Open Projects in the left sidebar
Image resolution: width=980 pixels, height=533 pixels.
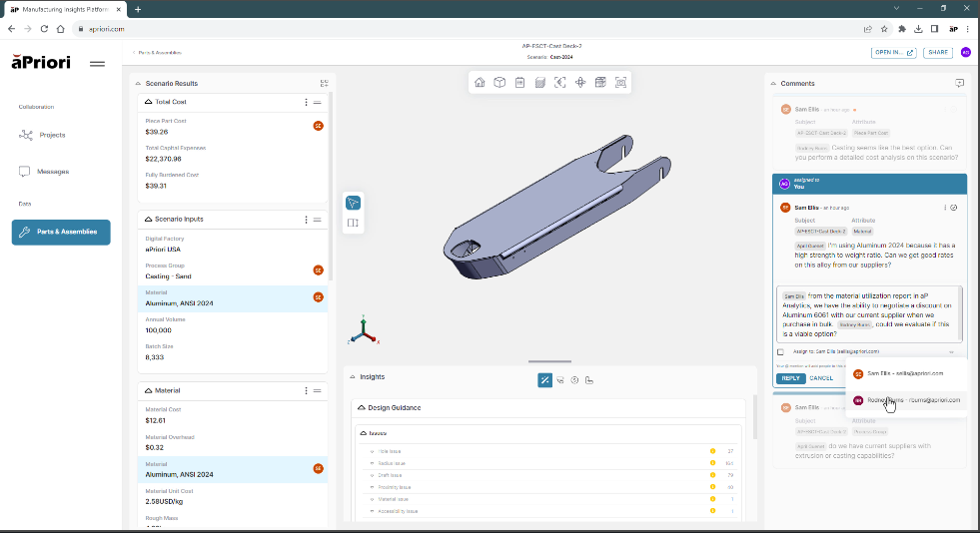(x=52, y=135)
